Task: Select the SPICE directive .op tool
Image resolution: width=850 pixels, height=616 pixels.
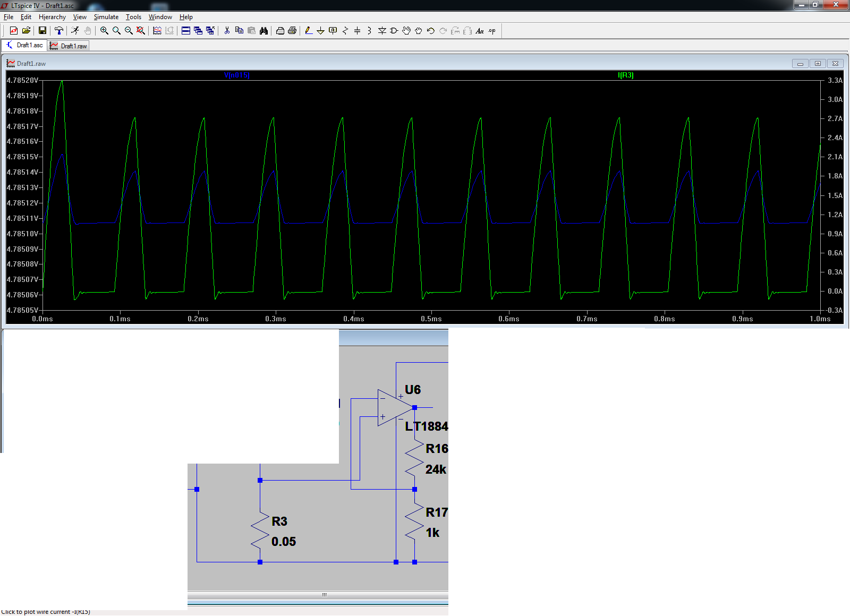Action: (492, 31)
